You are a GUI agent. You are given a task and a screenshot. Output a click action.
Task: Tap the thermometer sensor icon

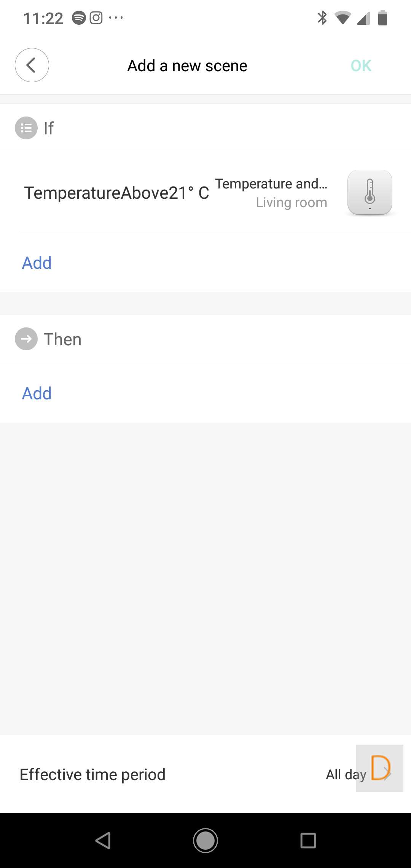pyautogui.click(x=370, y=192)
